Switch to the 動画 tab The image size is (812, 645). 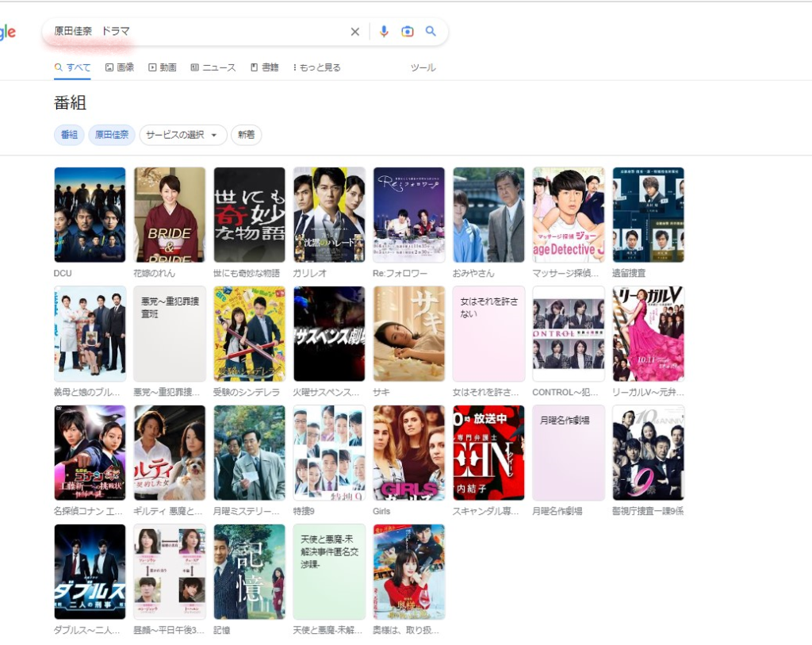click(163, 67)
